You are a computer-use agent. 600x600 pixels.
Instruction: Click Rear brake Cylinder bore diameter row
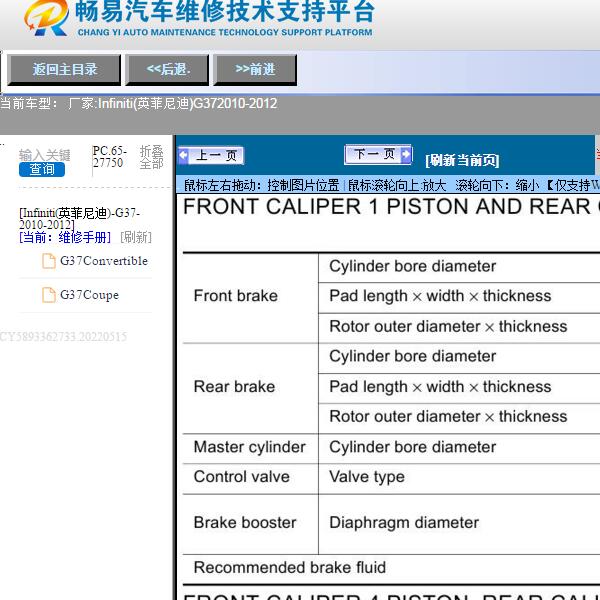tap(459, 357)
